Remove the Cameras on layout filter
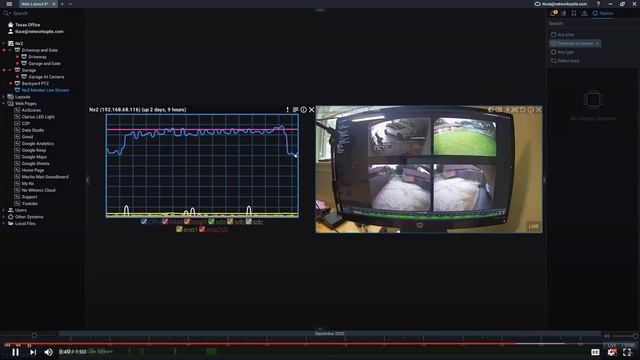Image resolution: width=640 pixels, height=360 pixels. 597,43
